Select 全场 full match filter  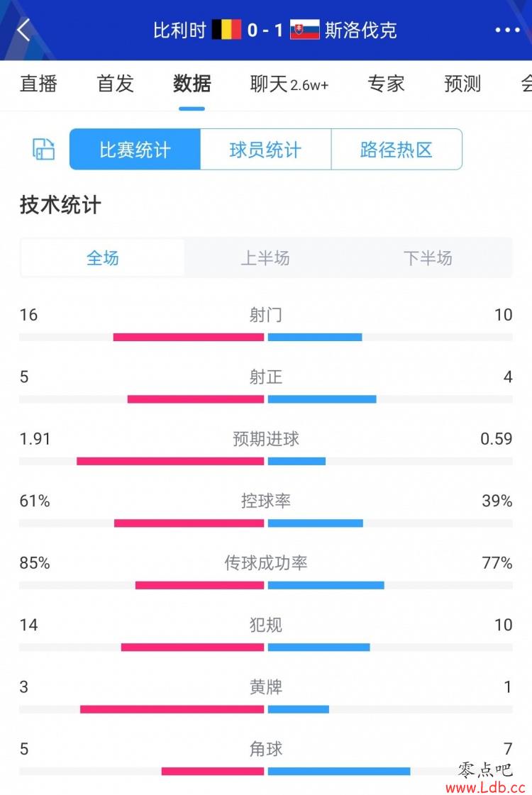(x=103, y=257)
